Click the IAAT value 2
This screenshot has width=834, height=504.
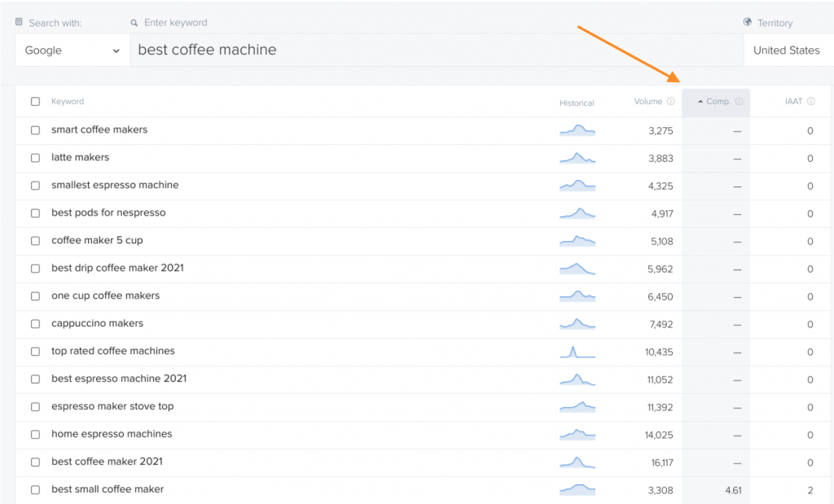coord(810,490)
